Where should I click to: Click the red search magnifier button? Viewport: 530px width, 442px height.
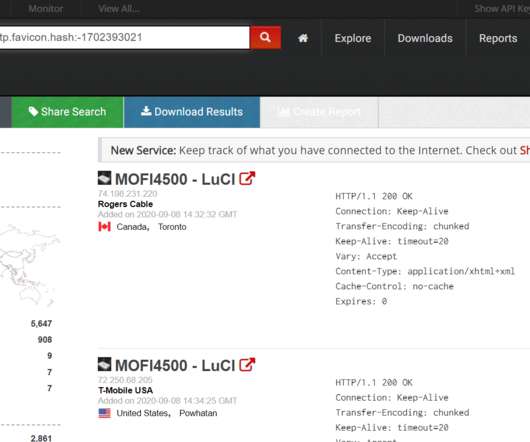click(x=265, y=38)
